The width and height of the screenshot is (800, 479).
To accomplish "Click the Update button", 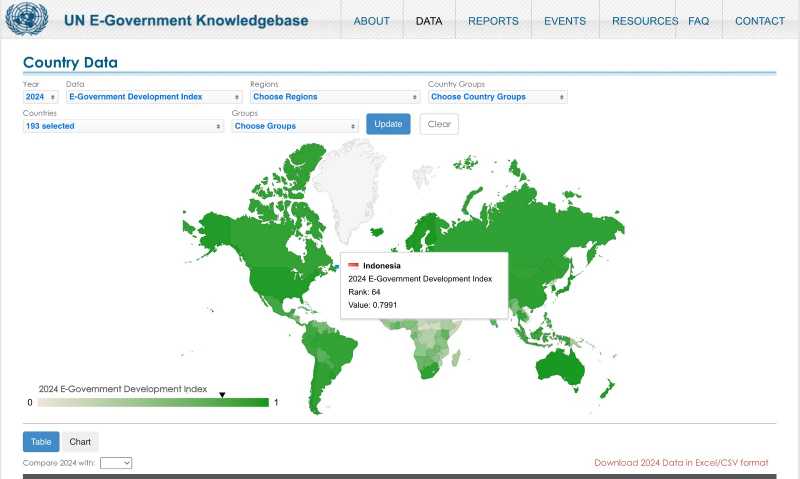I will [x=388, y=124].
